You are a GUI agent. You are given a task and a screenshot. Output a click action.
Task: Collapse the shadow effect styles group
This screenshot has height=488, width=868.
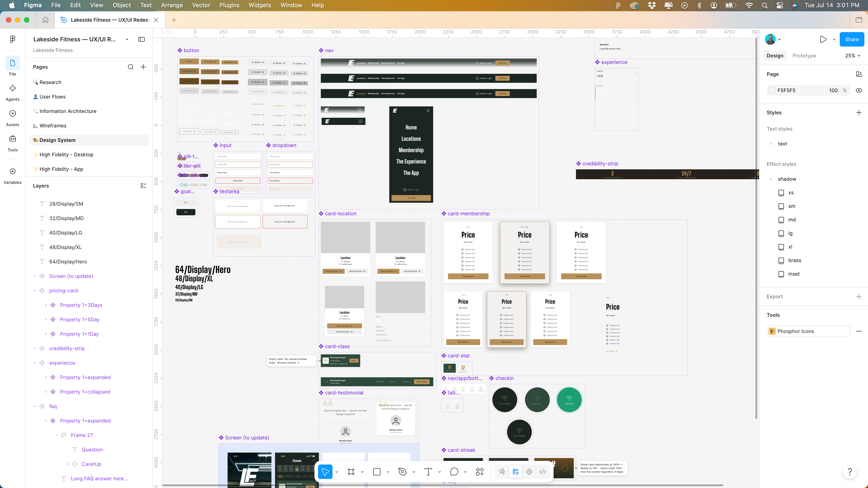click(x=771, y=179)
